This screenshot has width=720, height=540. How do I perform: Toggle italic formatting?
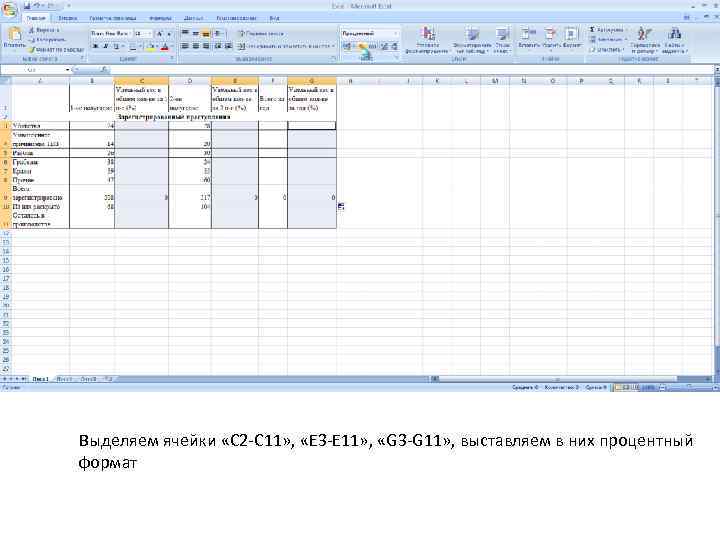click(106, 46)
